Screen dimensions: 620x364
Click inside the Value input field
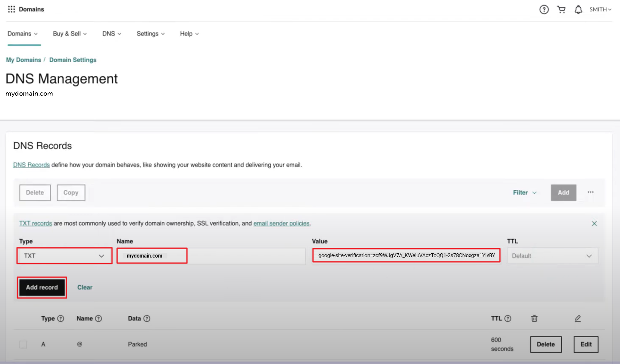pyautogui.click(x=406, y=255)
